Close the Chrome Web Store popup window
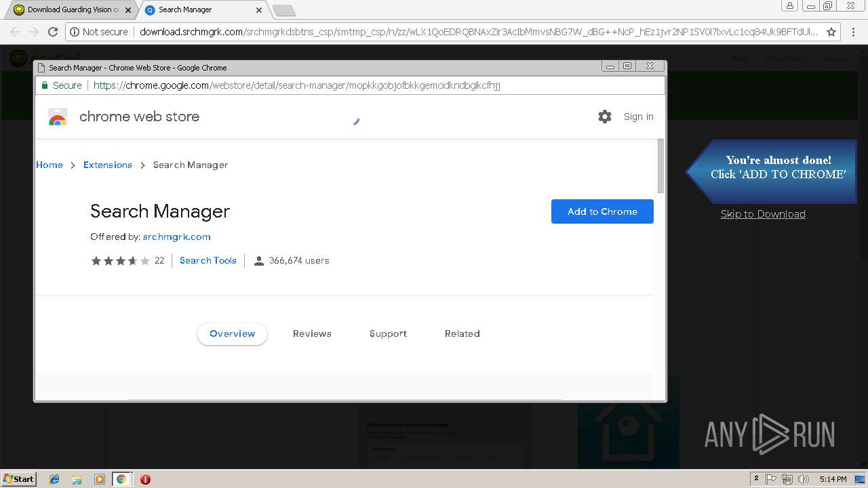The height and width of the screenshot is (488, 868). pyautogui.click(x=650, y=66)
